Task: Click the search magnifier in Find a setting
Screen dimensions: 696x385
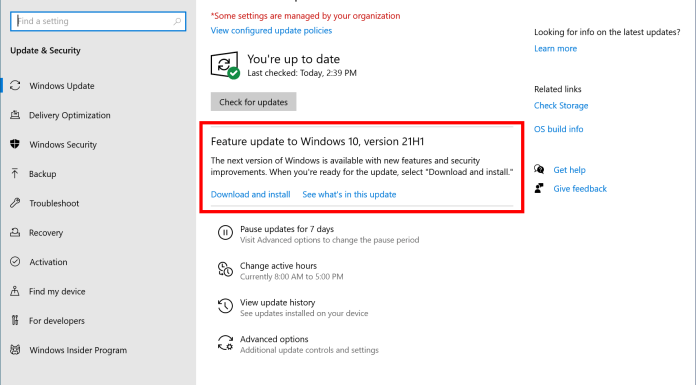Action: coord(177,21)
